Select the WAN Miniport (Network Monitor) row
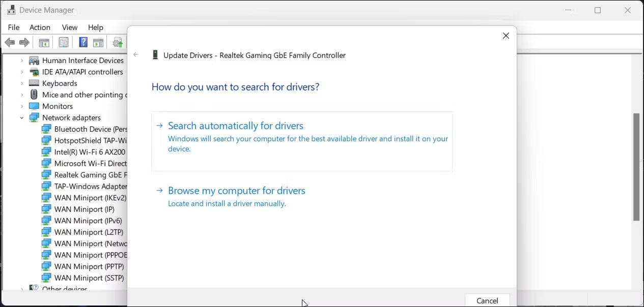The width and height of the screenshot is (644, 307). coord(83,243)
